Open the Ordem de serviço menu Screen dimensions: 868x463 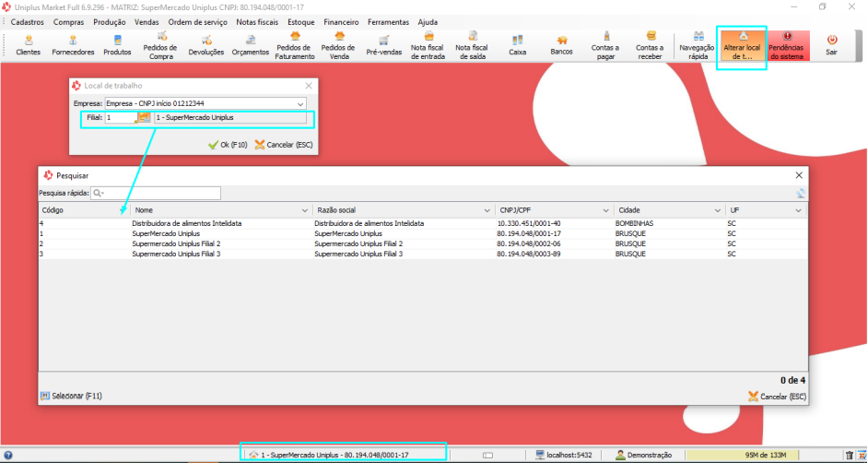pos(197,22)
